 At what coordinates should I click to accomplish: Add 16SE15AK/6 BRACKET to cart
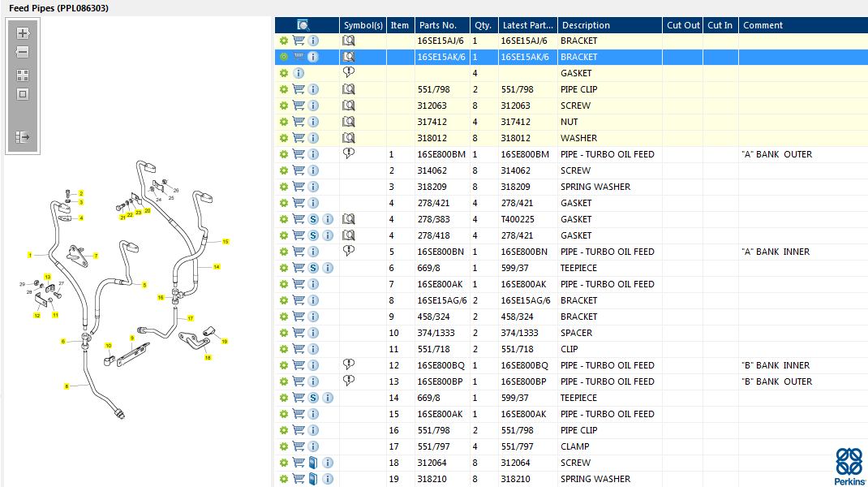pyautogui.click(x=299, y=57)
